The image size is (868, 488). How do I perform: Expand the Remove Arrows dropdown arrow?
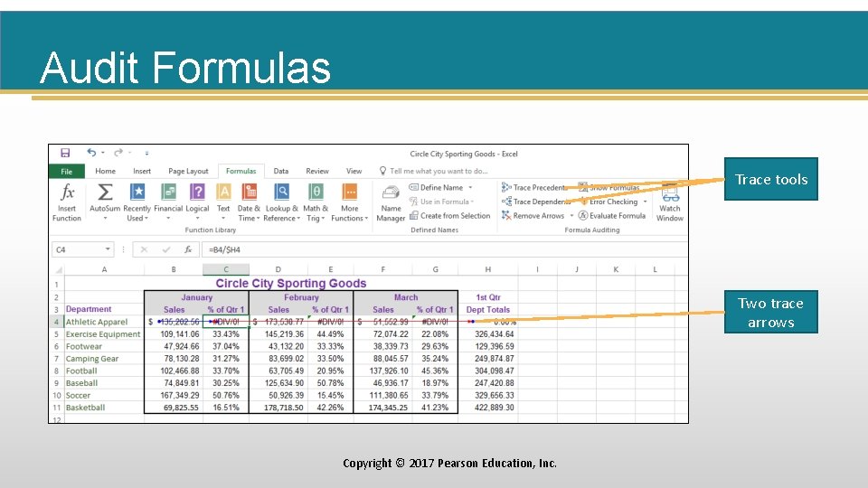pos(571,216)
